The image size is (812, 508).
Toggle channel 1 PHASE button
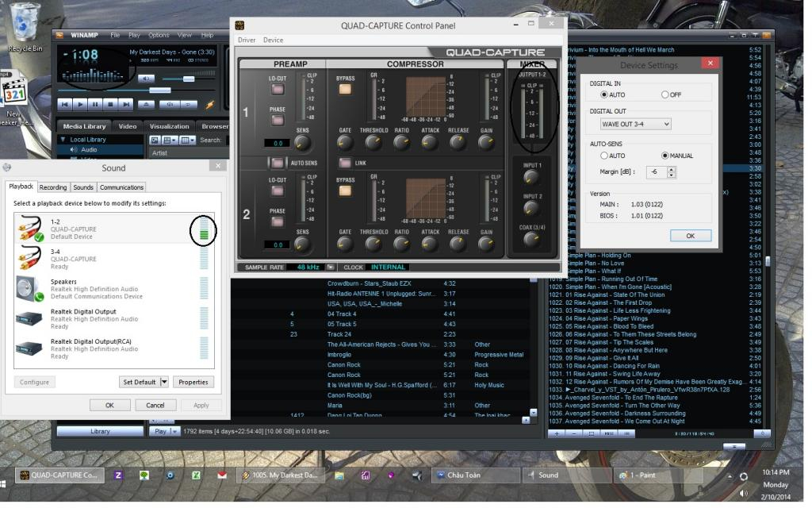278,121
